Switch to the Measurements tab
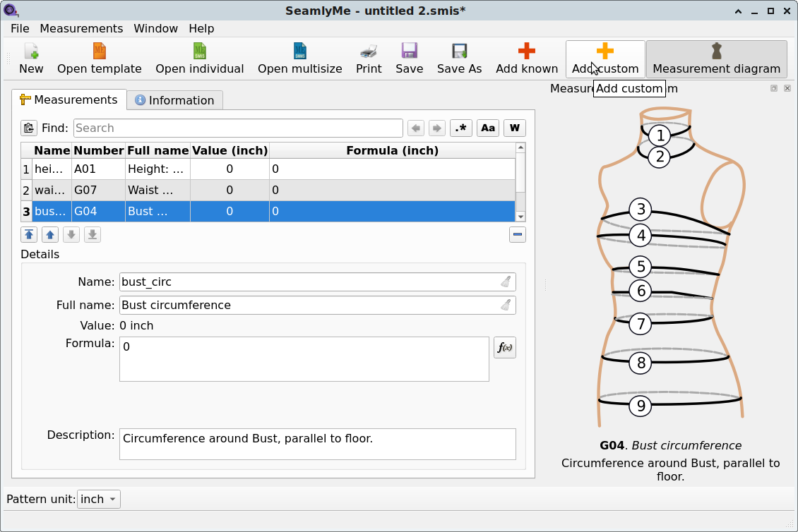798x532 pixels. (x=69, y=99)
